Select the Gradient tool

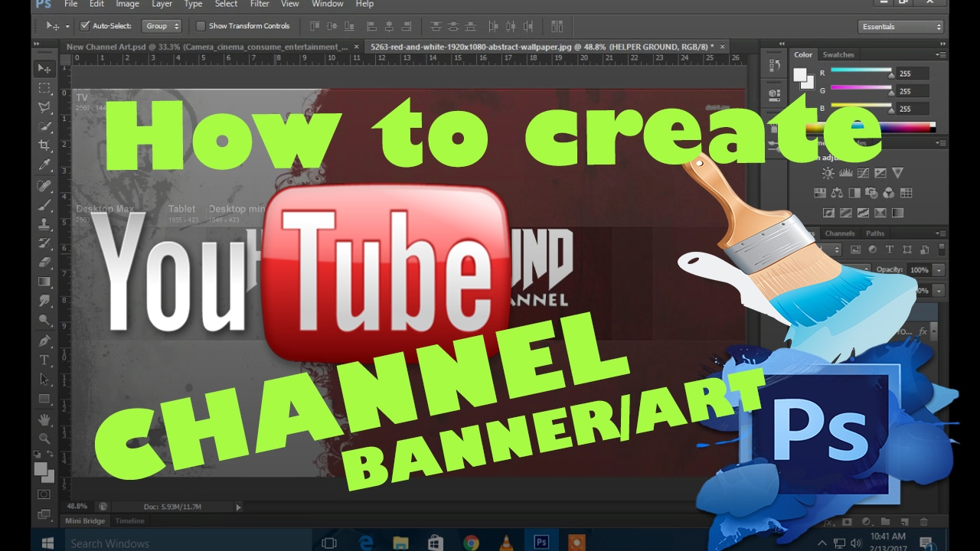click(44, 282)
